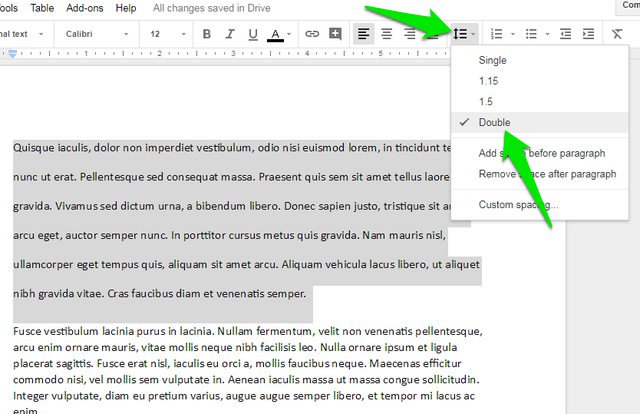
Task: Click the ruler at the 3 inch mark
Action: (233, 53)
